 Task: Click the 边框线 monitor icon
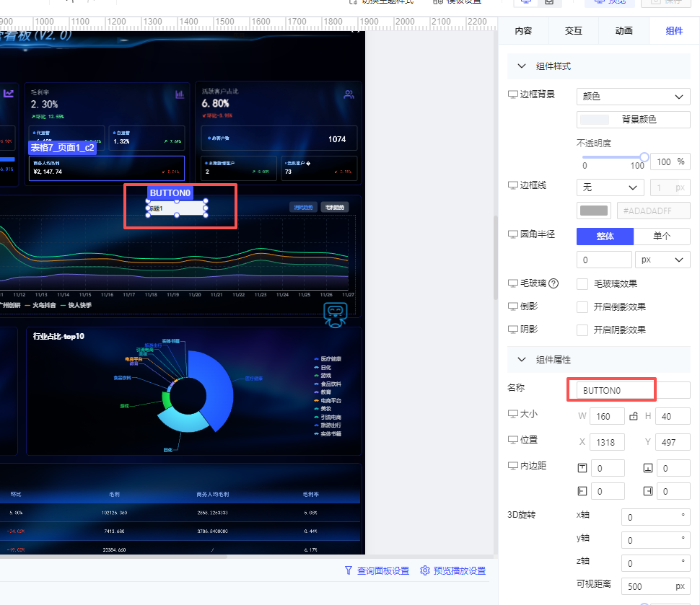(513, 185)
